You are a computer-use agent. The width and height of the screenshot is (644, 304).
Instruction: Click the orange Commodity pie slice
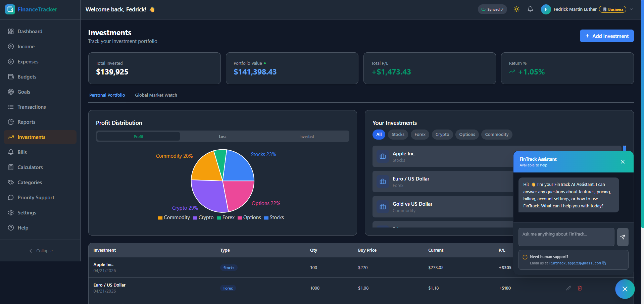[x=208, y=168]
